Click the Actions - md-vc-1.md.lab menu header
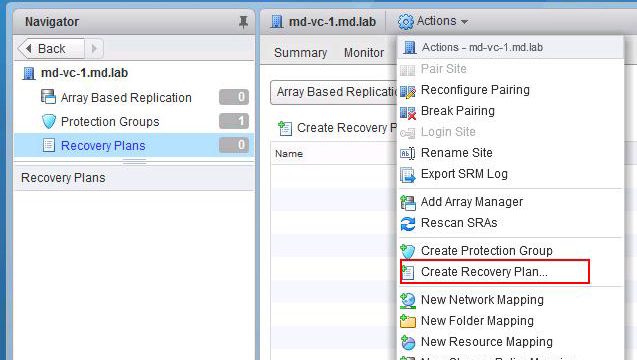 (x=510, y=47)
